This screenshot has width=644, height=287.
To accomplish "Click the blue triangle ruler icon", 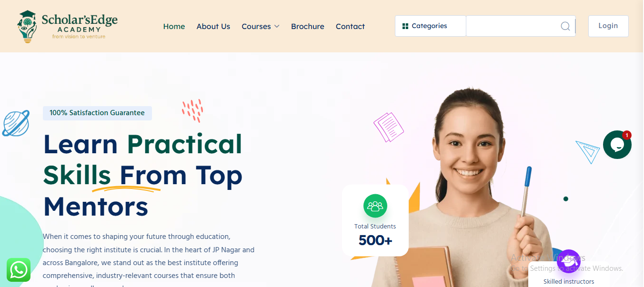I will click(587, 151).
